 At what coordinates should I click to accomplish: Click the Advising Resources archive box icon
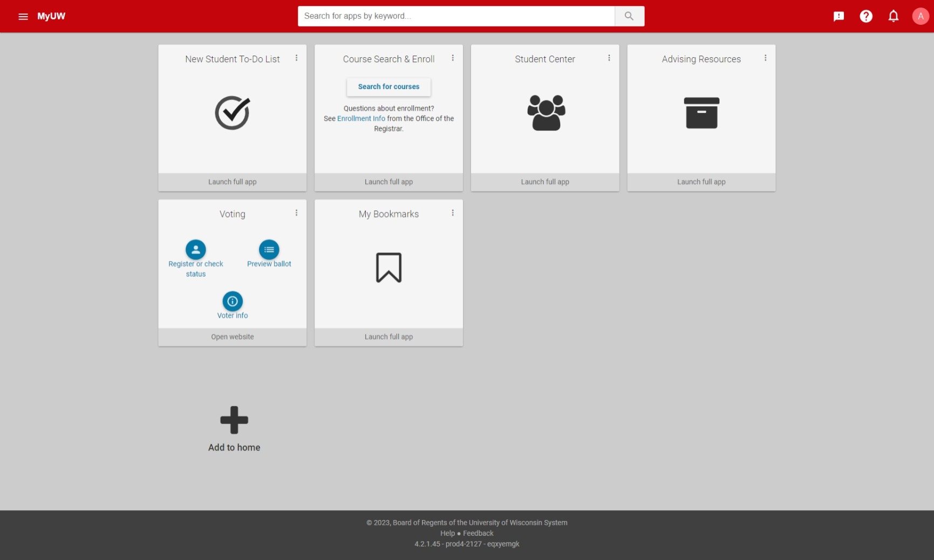[701, 113]
